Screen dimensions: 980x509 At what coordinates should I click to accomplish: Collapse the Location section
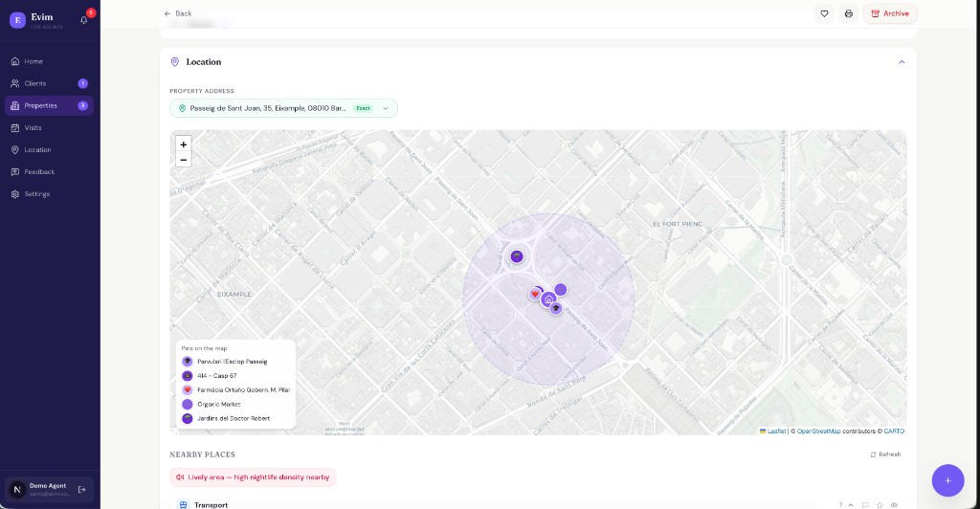(902, 62)
